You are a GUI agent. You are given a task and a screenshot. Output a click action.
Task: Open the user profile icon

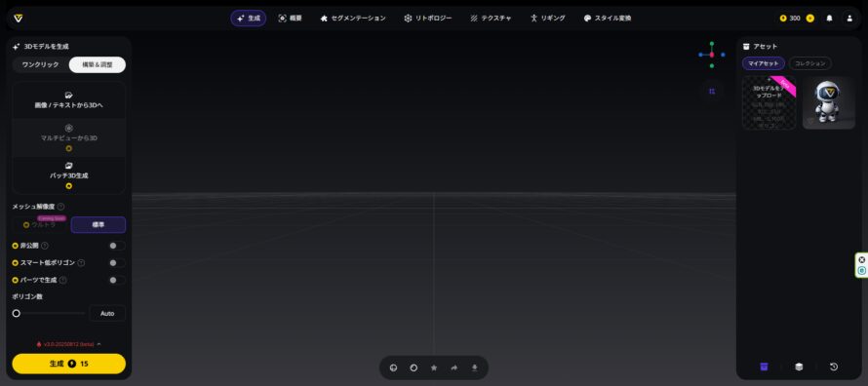(x=849, y=19)
